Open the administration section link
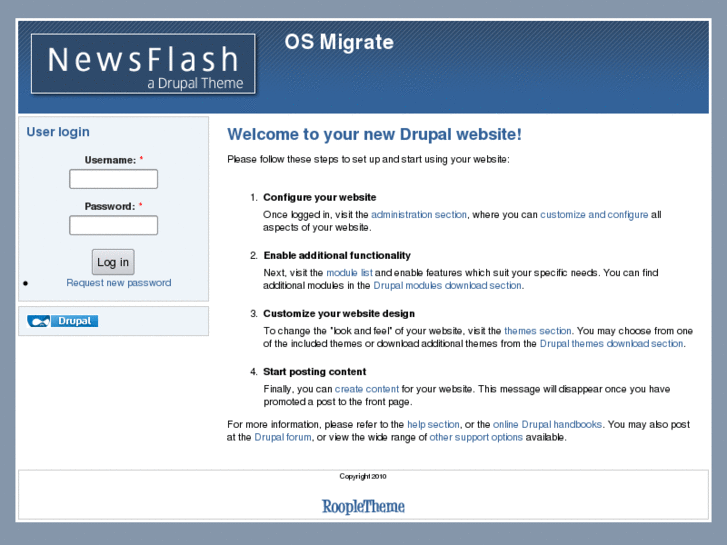The image size is (727, 545). pos(419,215)
